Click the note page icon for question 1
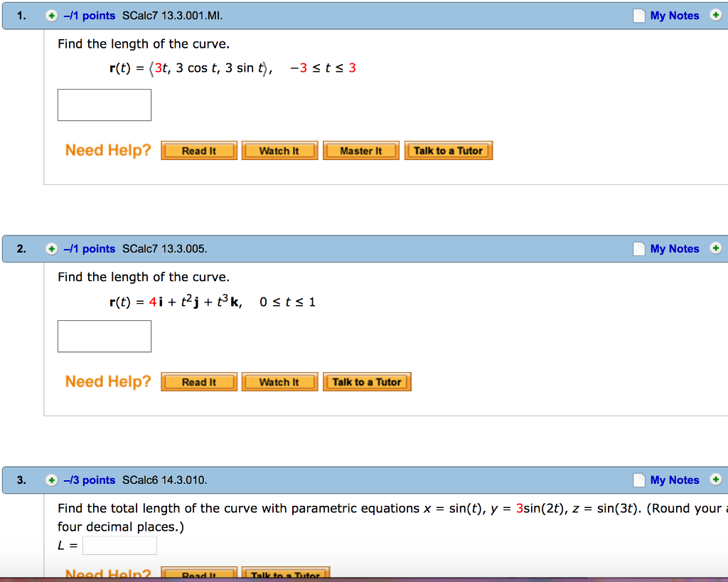The image size is (728, 582). 638,15
